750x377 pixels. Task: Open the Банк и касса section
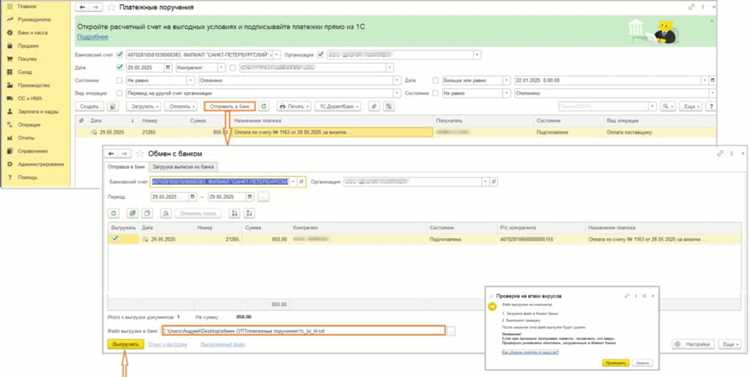[28, 33]
